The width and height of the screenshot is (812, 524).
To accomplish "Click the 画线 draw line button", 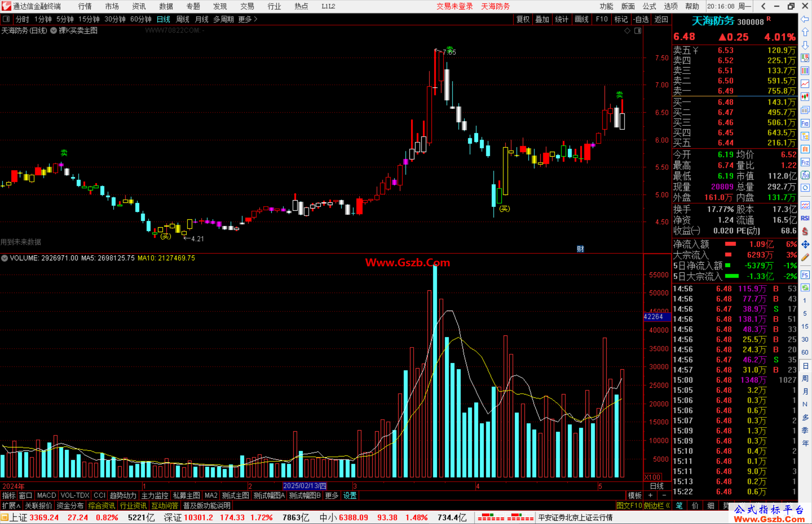I will (x=582, y=19).
